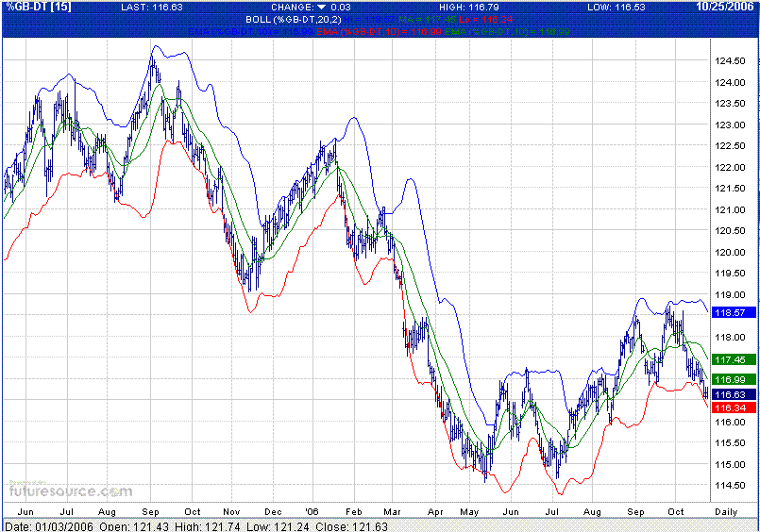Click the green 117.45 moving average tag
This screenshot has width=760, height=532.
734,359
